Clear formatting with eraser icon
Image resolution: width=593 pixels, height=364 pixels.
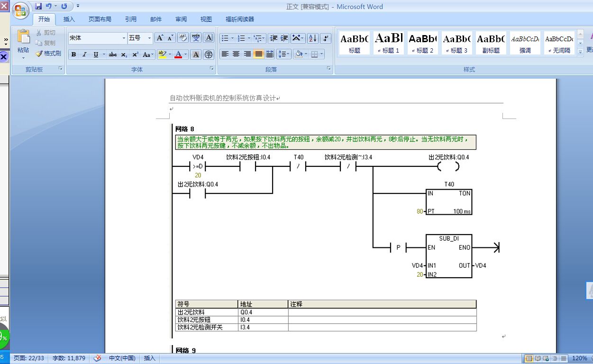183,38
